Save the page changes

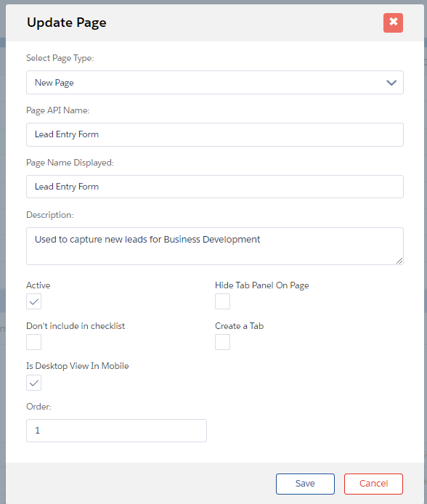tap(305, 484)
